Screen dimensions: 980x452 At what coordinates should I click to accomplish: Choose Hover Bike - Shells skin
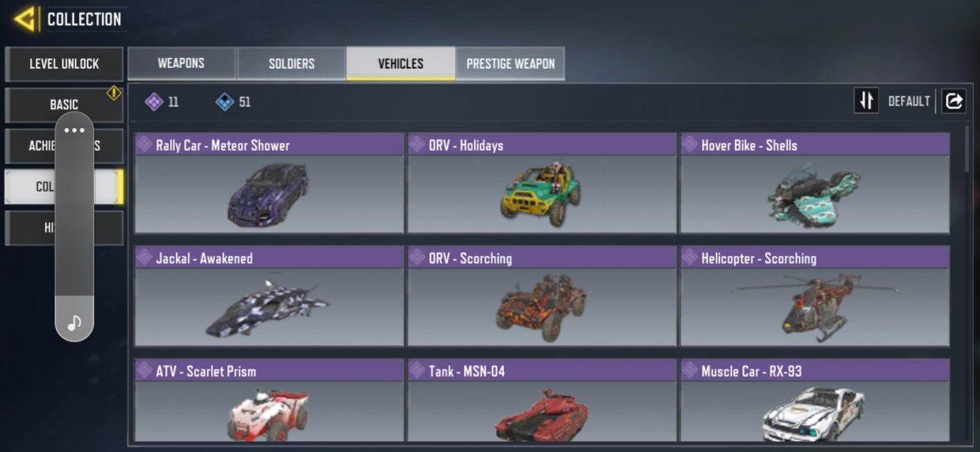[815, 183]
